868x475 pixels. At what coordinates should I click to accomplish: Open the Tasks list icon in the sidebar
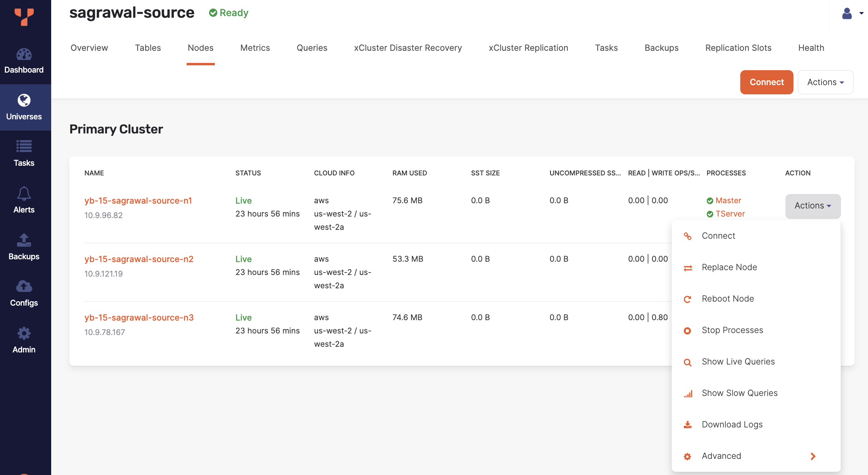click(x=24, y=146)
